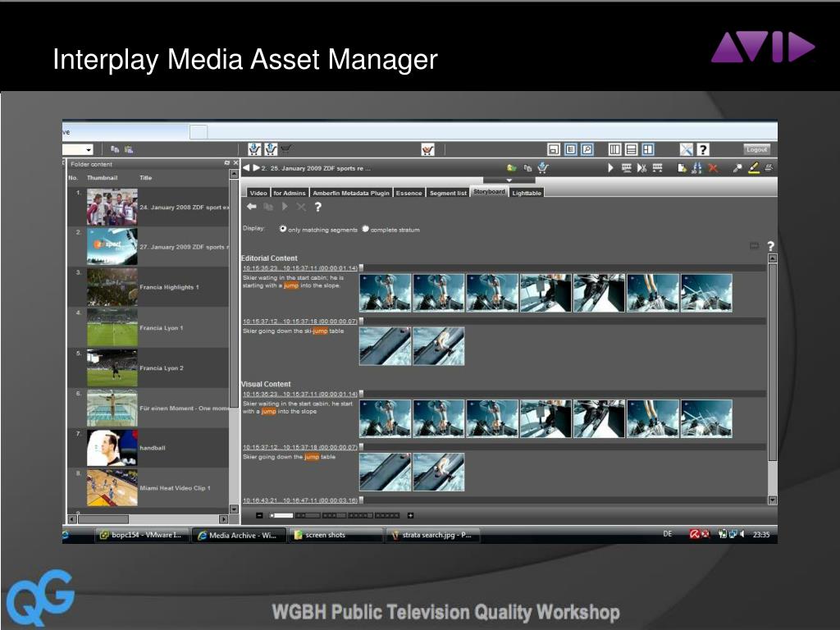The width and height of the screenshot is (840, 630).
Task: Click the plus thumbnail zoom-in button
Action: (410, 515)
